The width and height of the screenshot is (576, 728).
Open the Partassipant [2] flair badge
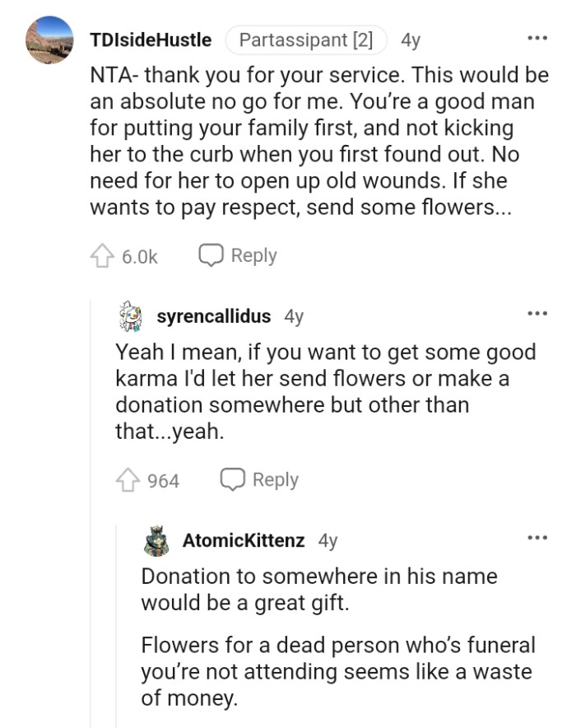306,38
